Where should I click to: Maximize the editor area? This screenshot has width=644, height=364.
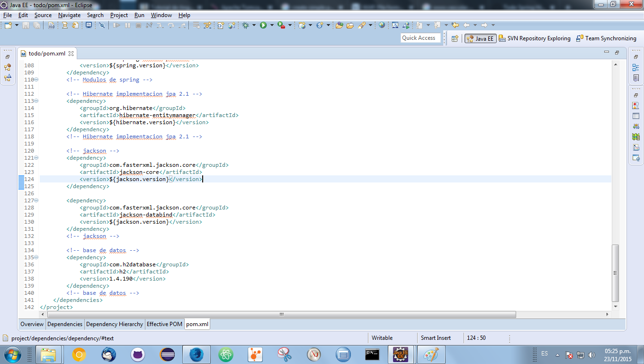tap(617, 52)
